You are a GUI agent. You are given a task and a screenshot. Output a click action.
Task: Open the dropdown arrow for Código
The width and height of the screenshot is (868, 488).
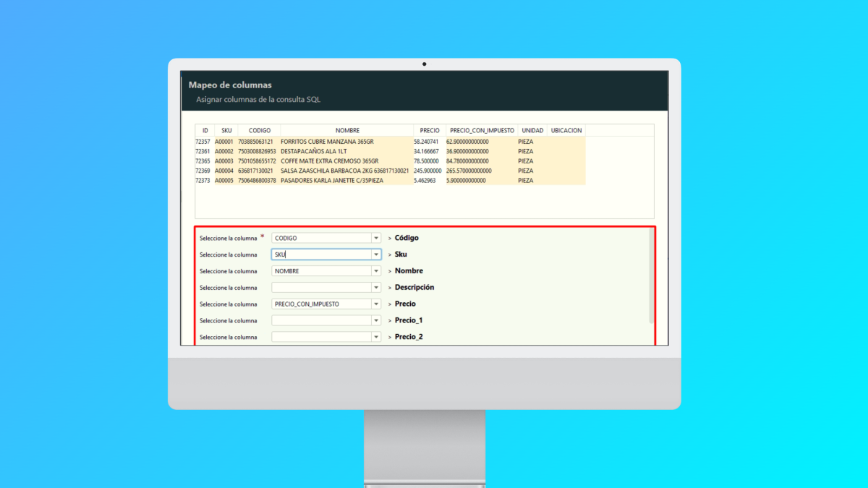[x=375, y=238]
